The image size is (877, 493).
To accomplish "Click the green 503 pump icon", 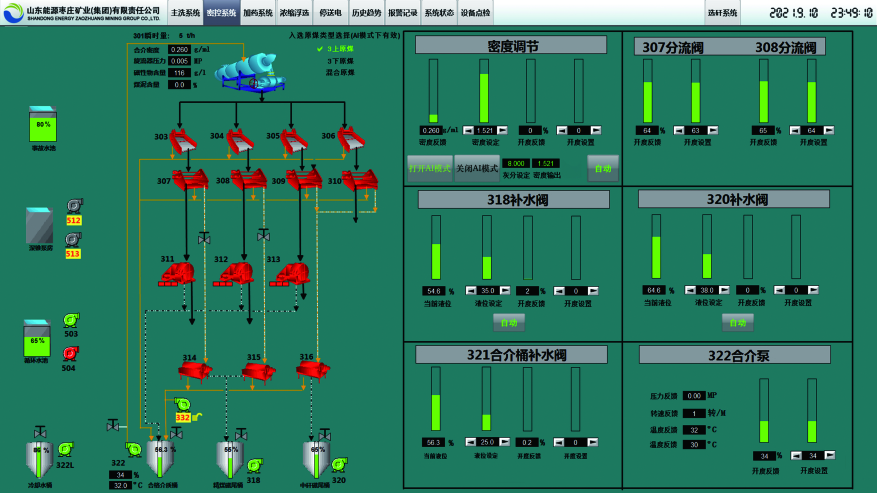I will point(70,321).
